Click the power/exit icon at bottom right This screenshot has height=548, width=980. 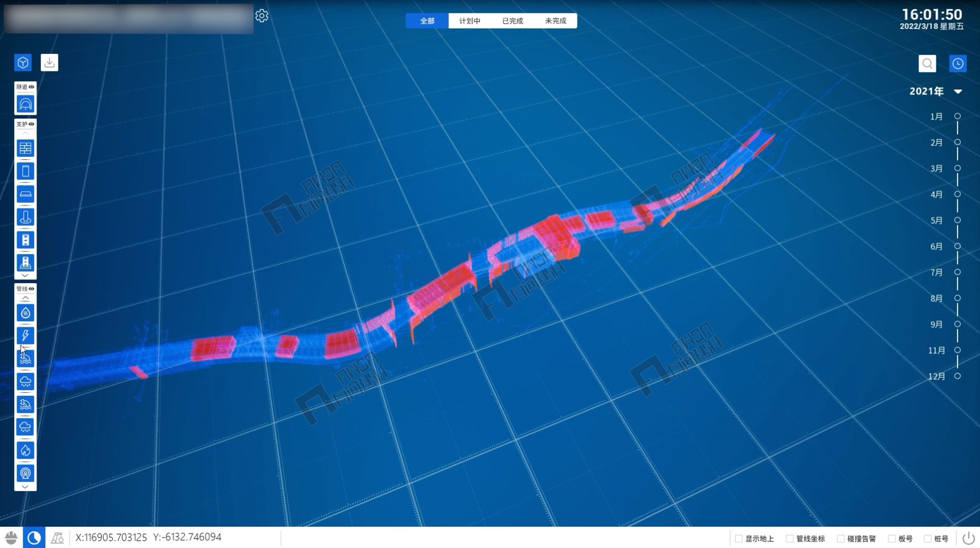[968, 538]
